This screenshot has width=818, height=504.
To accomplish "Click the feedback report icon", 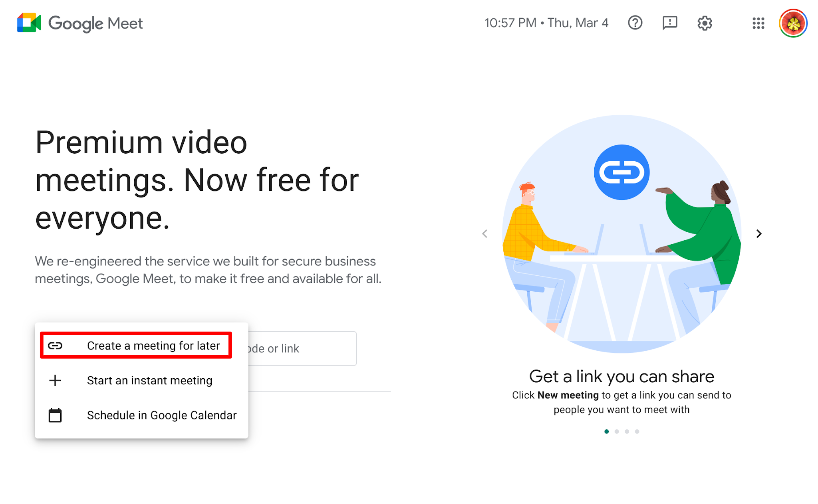I will [670, 23].
